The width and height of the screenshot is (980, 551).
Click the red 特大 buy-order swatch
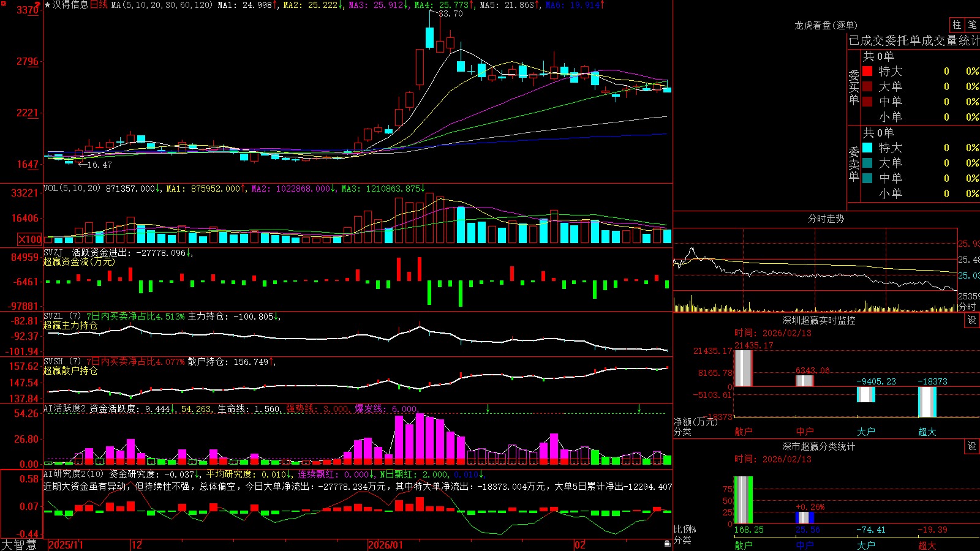tap(867, 71)
